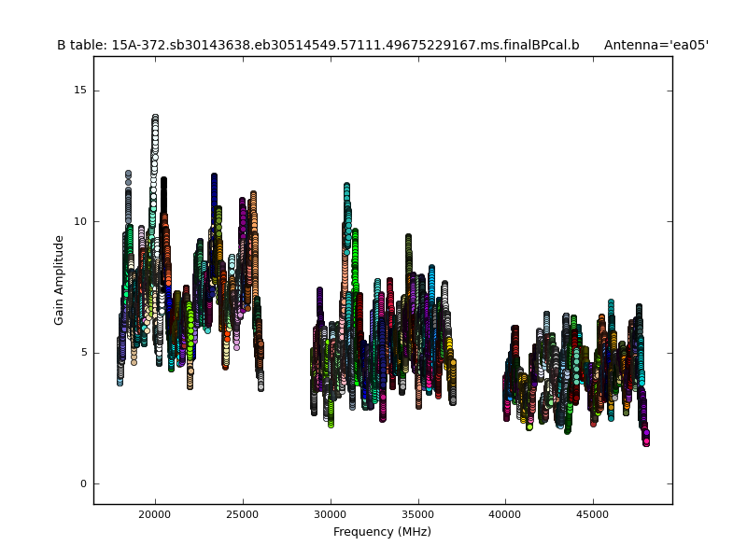Click the Gain Amplitude y-axis label
Viewport: 747px width, 560px height.
[59, 280]
